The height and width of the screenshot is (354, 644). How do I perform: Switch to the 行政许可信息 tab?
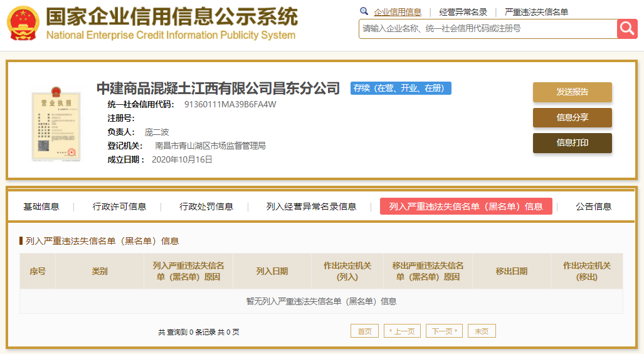(119, 206)
